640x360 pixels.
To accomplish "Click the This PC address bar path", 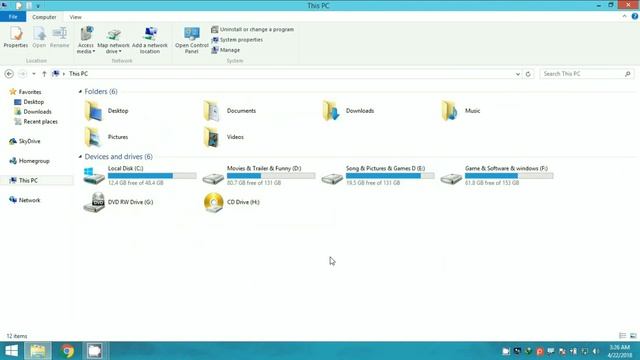I will click(78, 74).
